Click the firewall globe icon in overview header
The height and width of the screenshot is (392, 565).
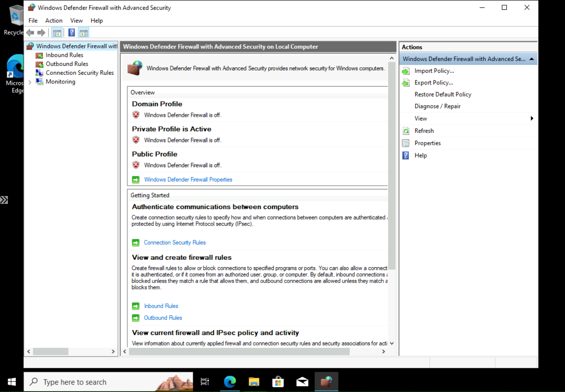point(135,68)
